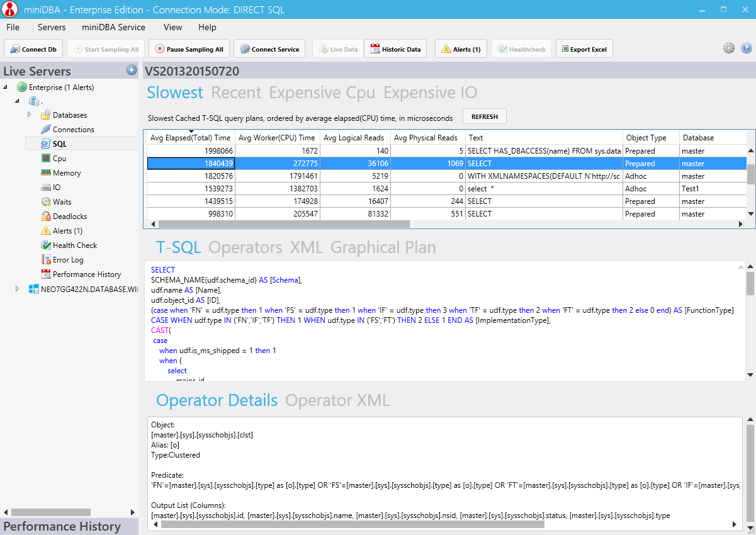Select the WITH XMLNAMESPACES query row
Viewport: 756px width, 535px height.
click(447, 176)
